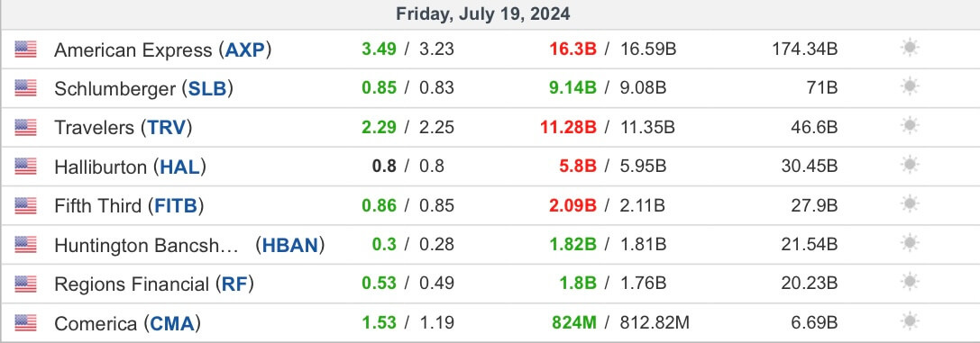The height and width of the screenshot is (343, 980).
Task: Select Comerica EPS forecast 1.19
Action: [x=436, y=322]
